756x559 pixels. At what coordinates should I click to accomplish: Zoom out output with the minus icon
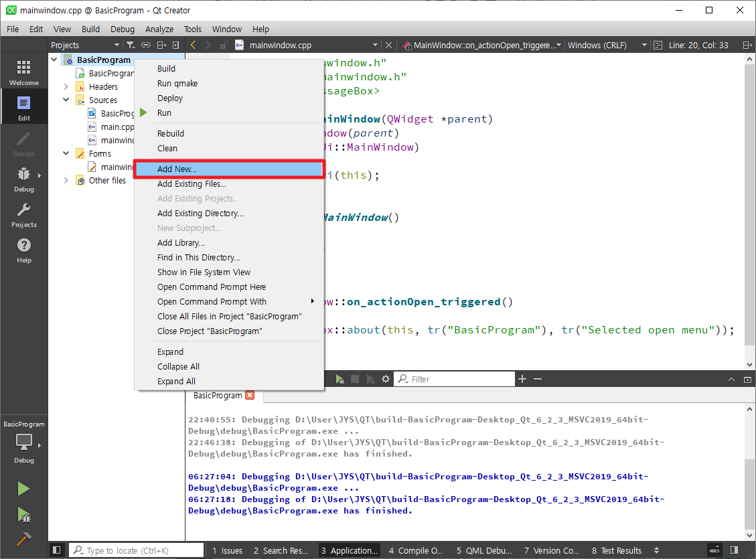[538, 380]
